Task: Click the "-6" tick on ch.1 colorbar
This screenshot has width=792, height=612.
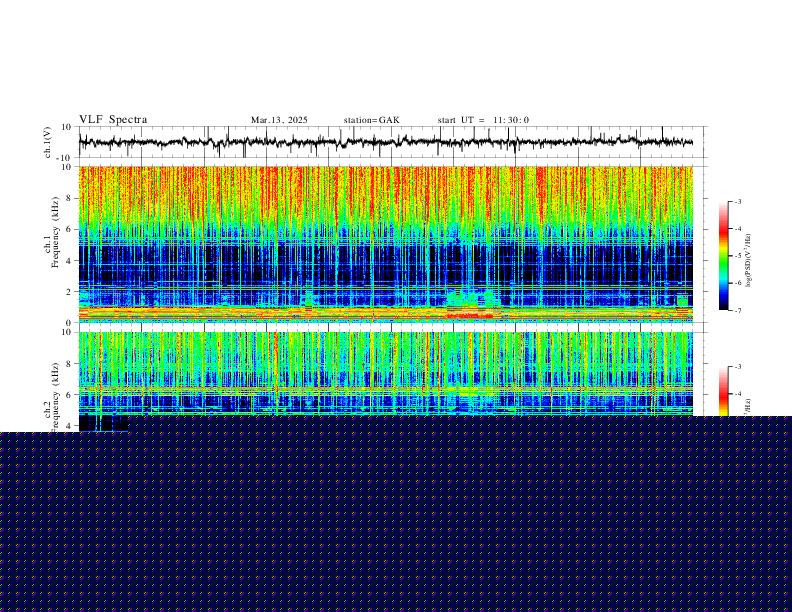Action: click(x=738, y=283)
